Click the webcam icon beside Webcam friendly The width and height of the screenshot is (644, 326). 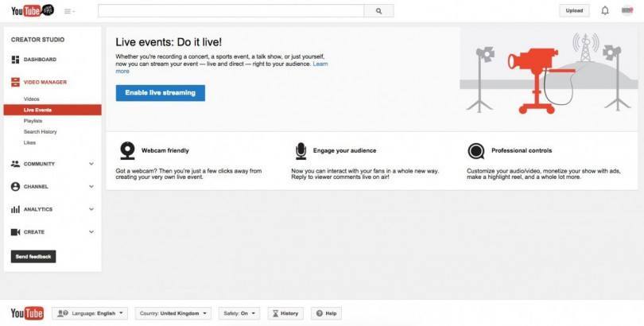click(x=128, y=151)
